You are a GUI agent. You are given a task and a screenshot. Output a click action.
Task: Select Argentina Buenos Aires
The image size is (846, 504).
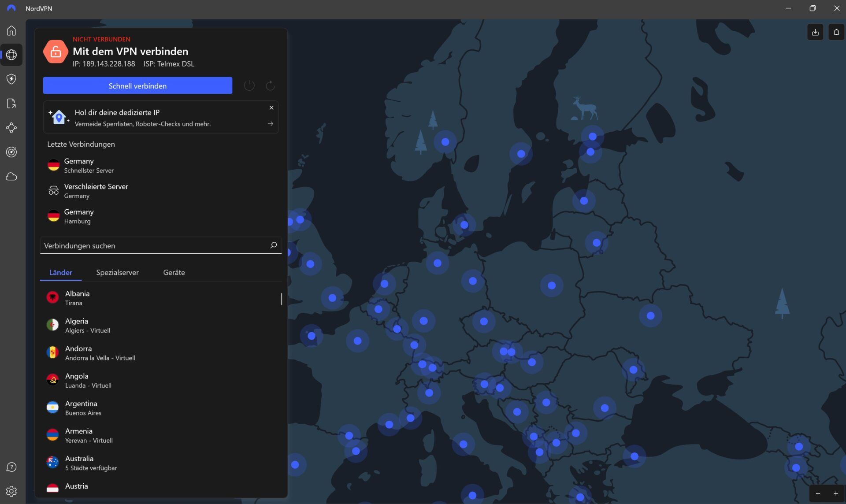(x=161, y=408)
